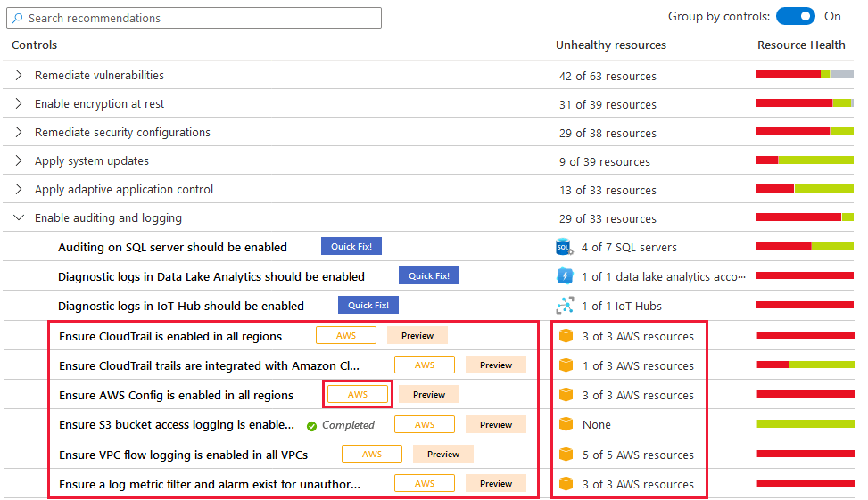Click '29 of 33 resources' text
This screenshot has width=868, height=500.
click(x=608, y=218)
